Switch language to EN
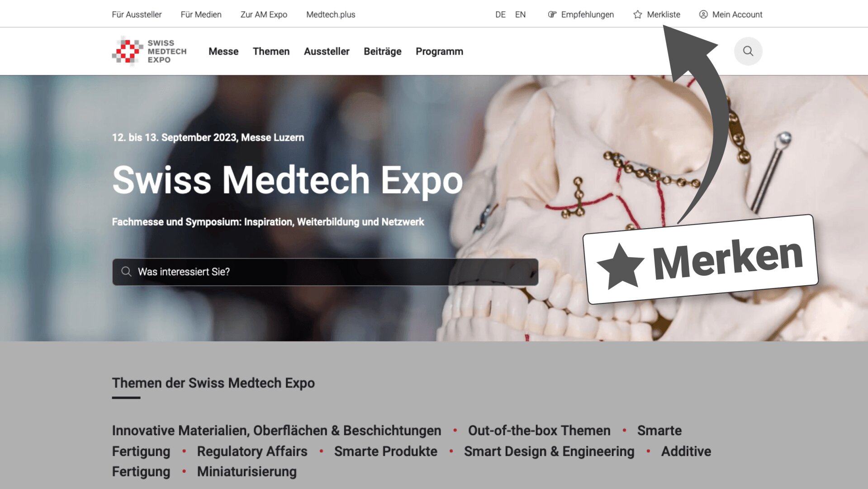The height and width of the screenshot is (489, 868). [520, 14]
